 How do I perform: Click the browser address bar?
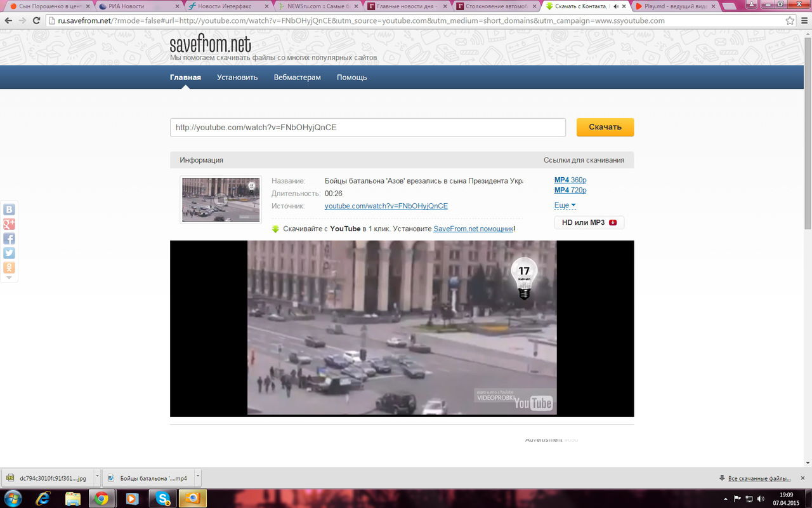(x=415, y=20)
